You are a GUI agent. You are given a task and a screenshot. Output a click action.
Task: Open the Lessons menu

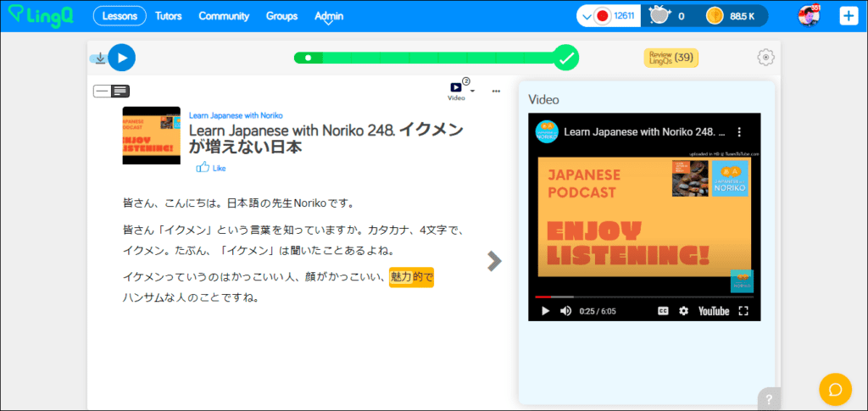(x=119, y=16)
